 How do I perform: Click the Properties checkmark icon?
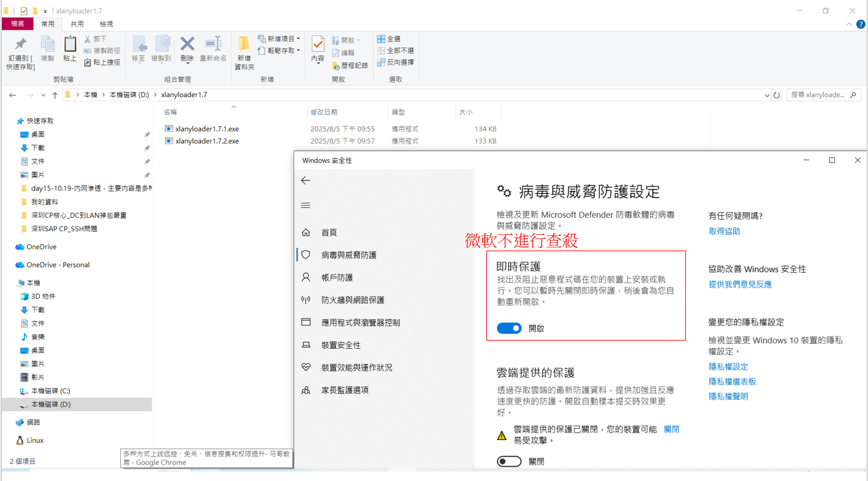click(x=318, y=44)
